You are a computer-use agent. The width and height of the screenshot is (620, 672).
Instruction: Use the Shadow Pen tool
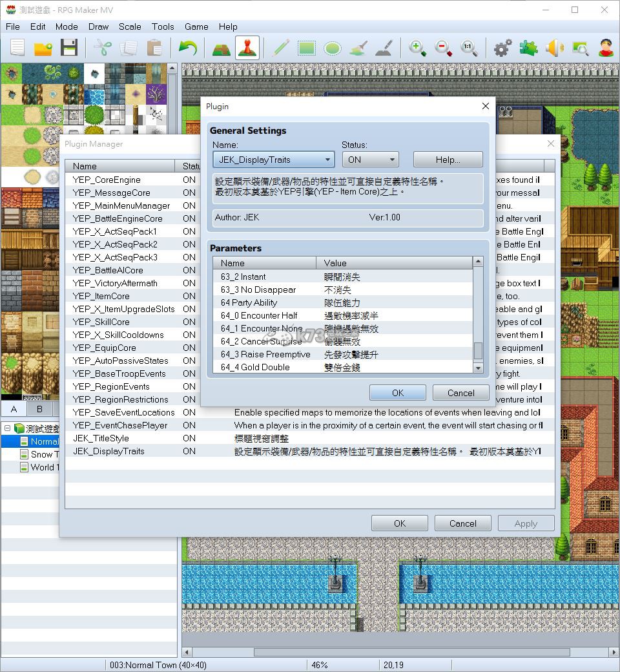pos(384,48)
